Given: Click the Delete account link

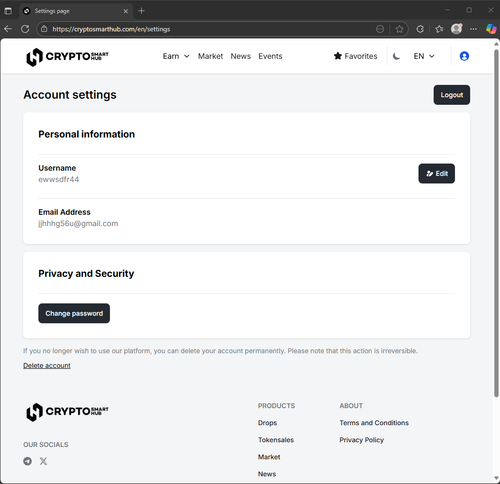Looking at the screenshot, I should coord(47,365).
